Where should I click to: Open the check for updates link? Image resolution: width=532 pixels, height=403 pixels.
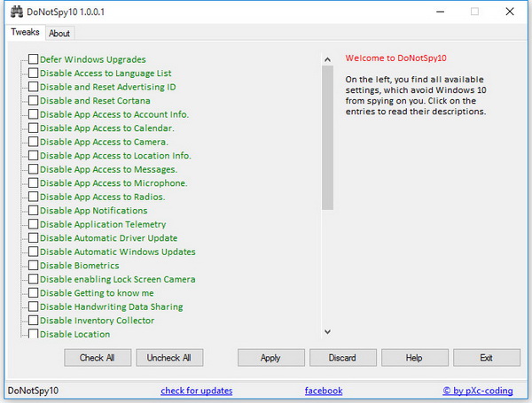click(196, 391)
